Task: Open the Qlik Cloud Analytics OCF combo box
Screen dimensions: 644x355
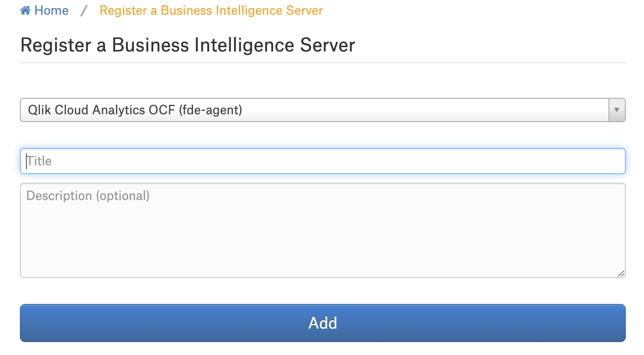Action: point(323,110)
